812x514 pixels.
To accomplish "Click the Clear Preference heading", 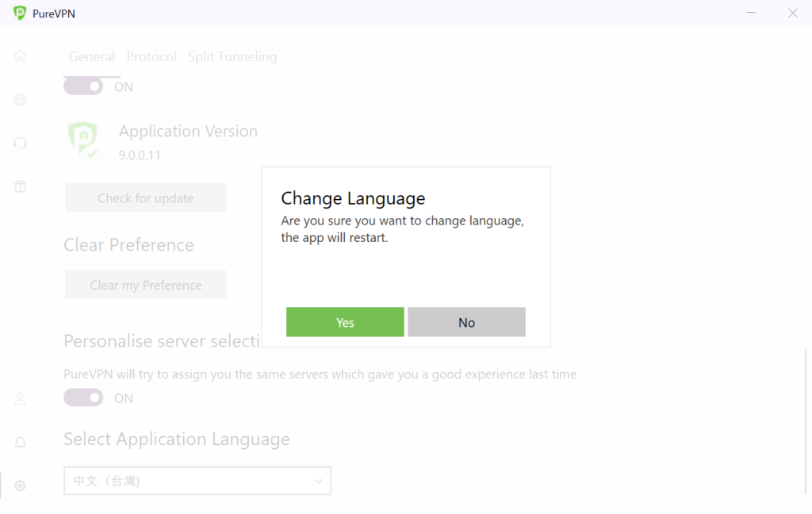I will (128, 244).
